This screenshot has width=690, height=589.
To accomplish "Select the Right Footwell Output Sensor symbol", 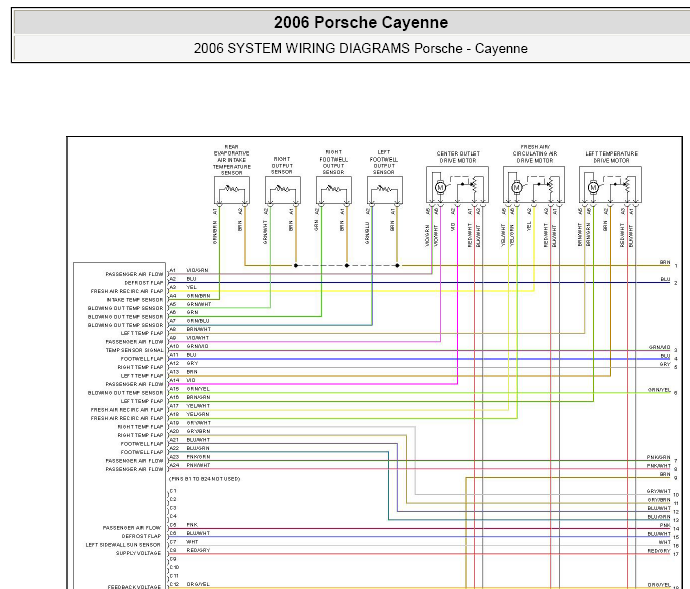I will click(x=334, y=190).
